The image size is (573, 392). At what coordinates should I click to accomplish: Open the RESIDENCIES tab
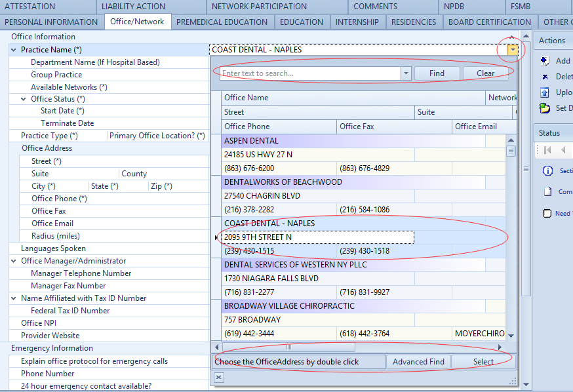pyautogui.click(x=414, y=22)
